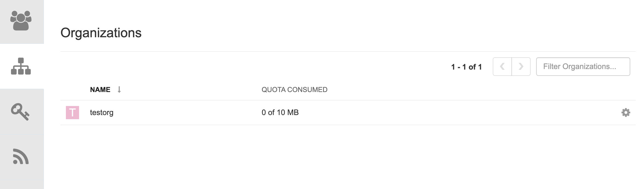
Task: Toggle the sort arrow beside NAME
Action: coord(119,90)
